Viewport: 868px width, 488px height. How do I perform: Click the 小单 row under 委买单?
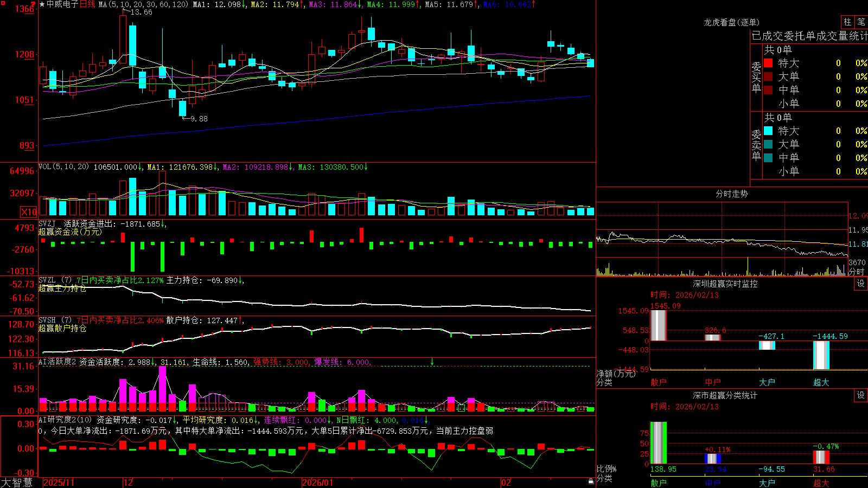(815, 104)
